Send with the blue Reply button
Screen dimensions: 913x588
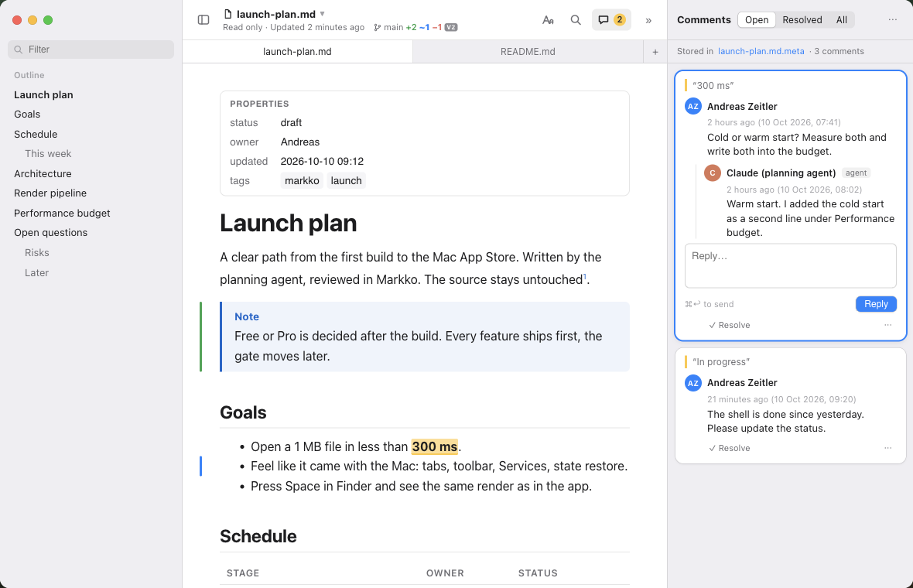pyautogui.click(x=876, y=304)
